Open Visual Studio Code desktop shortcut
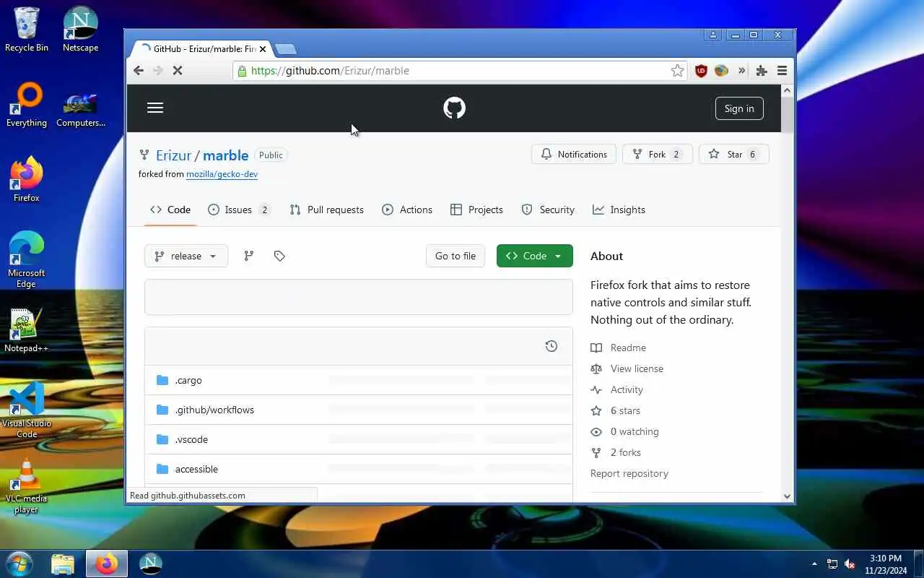The image size is (924, 578). coord(27,410)
